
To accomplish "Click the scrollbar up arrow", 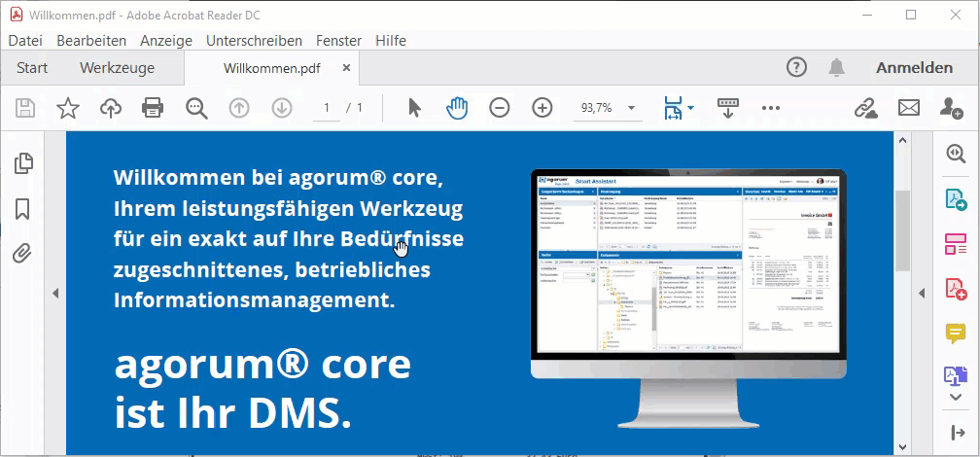I will click(902, 141).
